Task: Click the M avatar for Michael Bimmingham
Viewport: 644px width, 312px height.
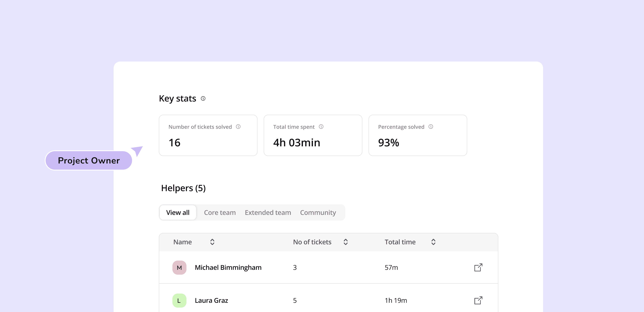Action: coord(179,267)
